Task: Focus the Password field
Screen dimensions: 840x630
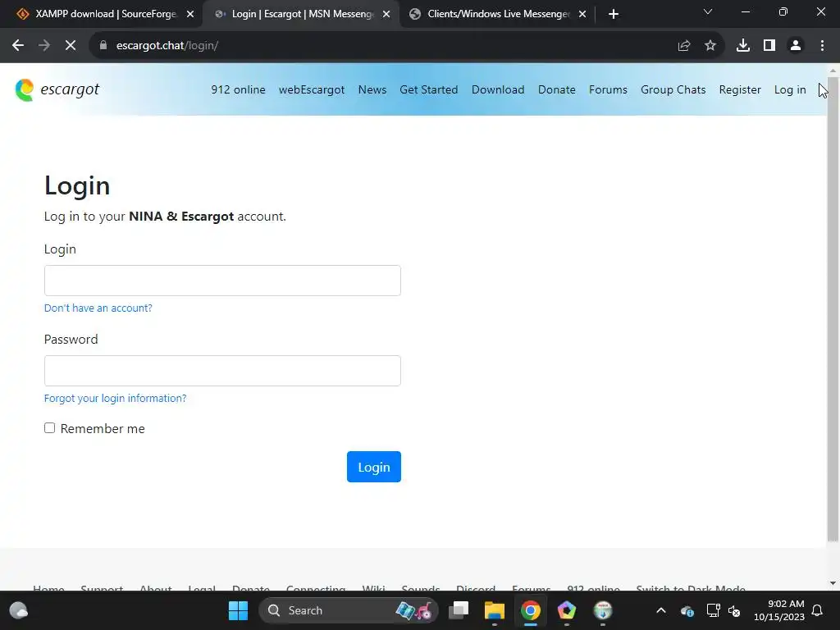Action: (222, 370)
